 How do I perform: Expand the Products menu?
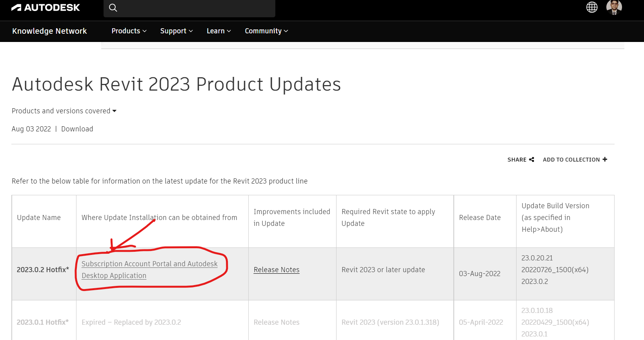point(129,31)
